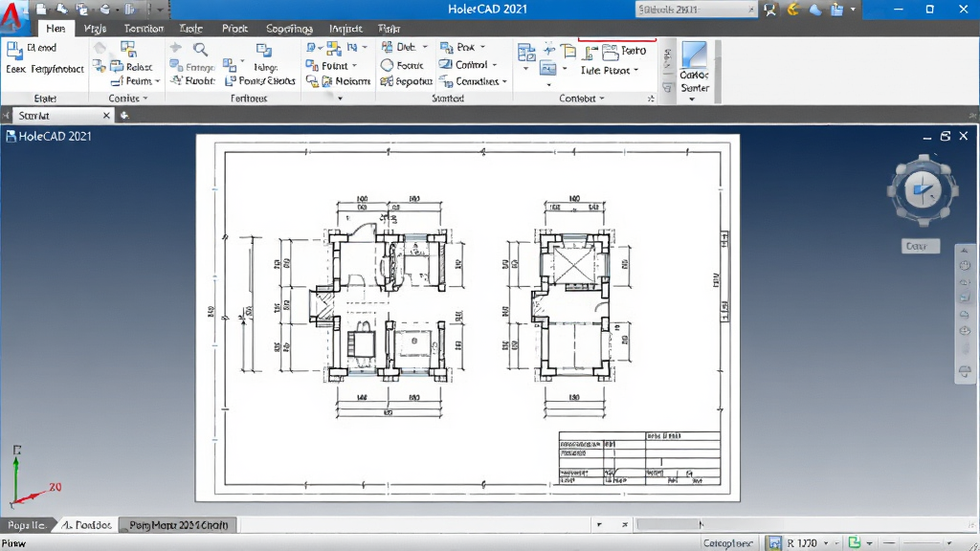Open the Feurm dropdown arrow
The height and width of the screenshot is (551, 980).
(158, 81)
